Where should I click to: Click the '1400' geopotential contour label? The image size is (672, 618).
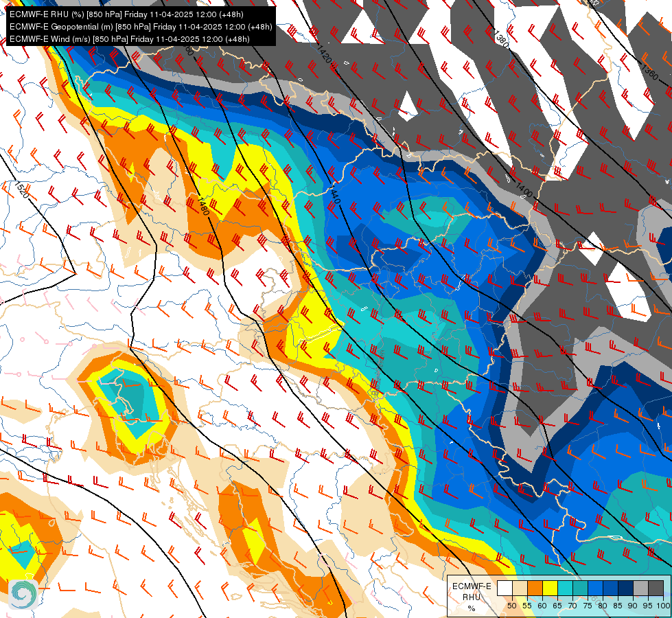click(524, 189)
